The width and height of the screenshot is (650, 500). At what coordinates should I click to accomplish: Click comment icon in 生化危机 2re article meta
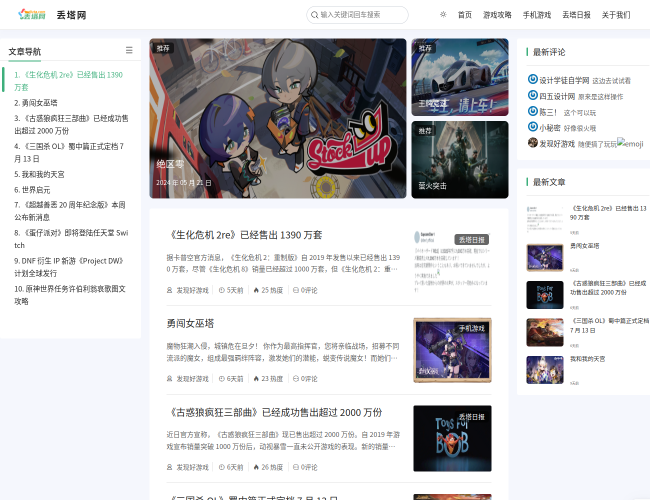296,290
